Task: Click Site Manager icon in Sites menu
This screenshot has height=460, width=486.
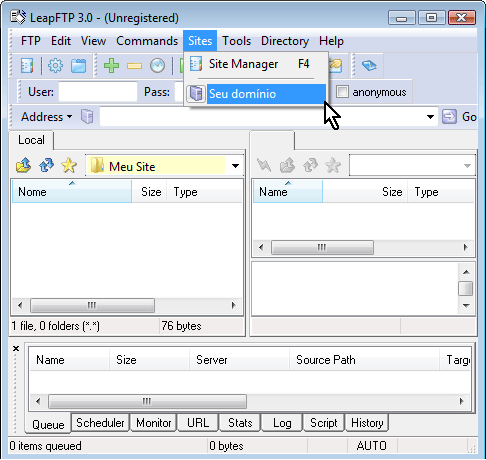Action: click(x=196, y=64)
